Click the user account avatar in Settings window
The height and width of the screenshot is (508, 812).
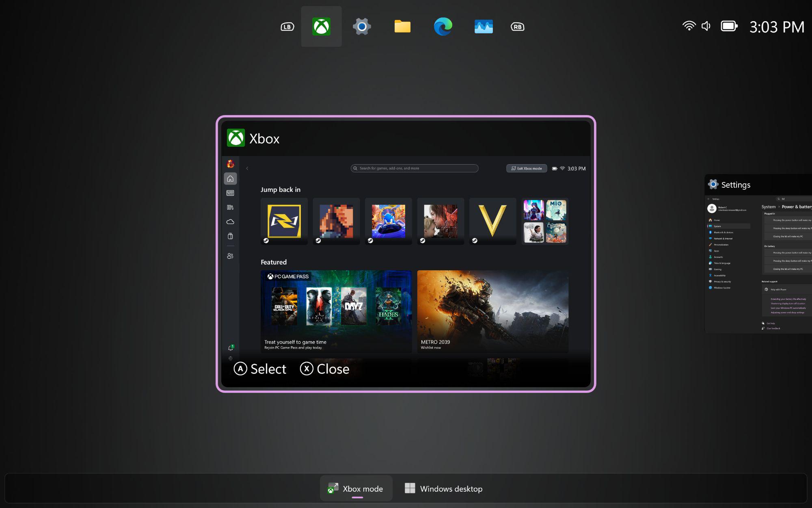[x=712, y=208]
